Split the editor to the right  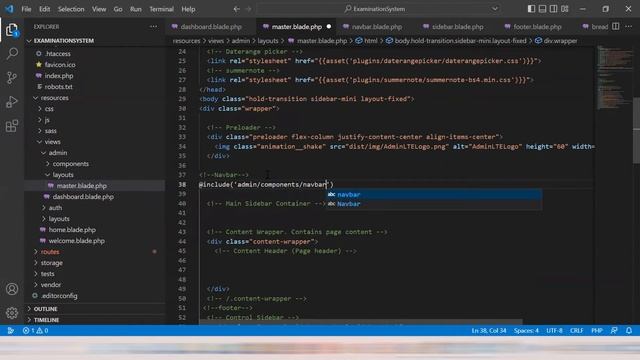click(616, 27)
